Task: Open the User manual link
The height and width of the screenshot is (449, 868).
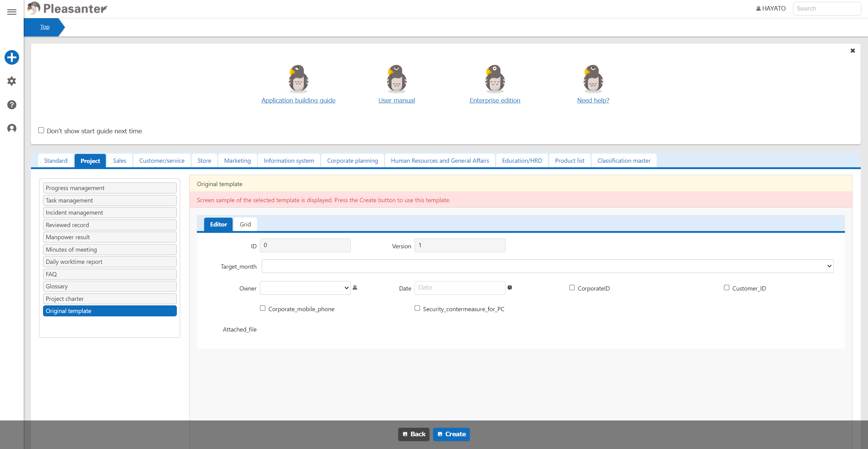Action: (x=396, y=100)
